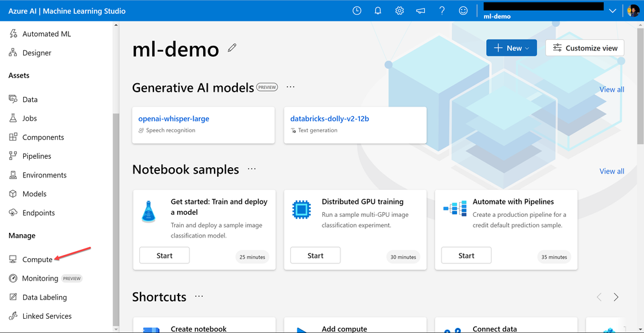Open the notifications bell icon

point(378,11)
